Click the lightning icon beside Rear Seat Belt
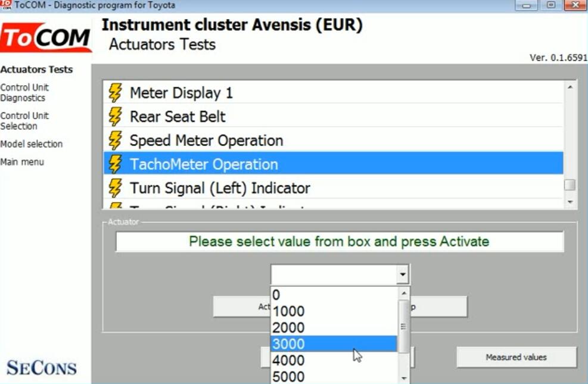 pyautogui.click(x=115, y=117)
